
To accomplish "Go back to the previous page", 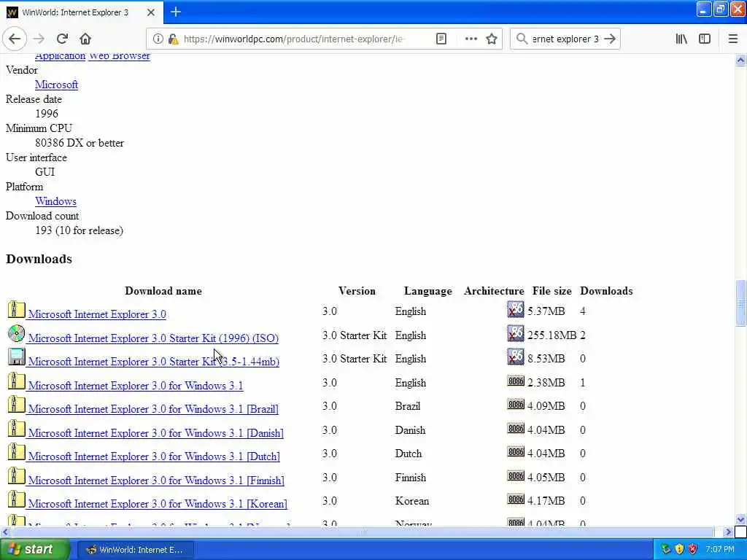I will point(15,39).
